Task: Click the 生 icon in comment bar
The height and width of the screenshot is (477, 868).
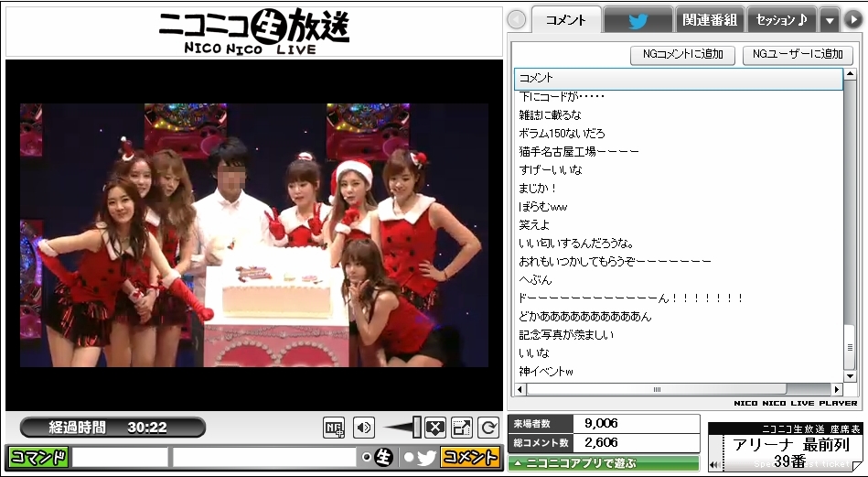Action: tap(383, 457)
